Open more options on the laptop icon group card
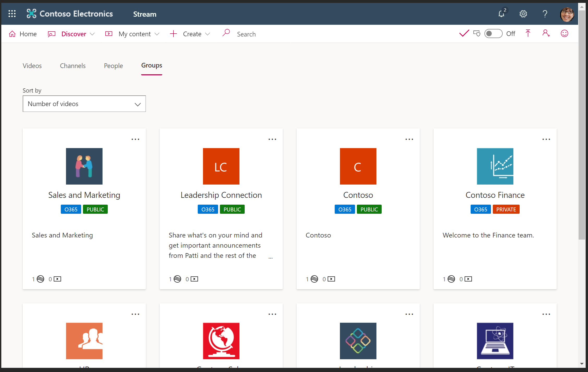Image resolution: width=588 pixels, height=372 pixels. pos(546,314)
